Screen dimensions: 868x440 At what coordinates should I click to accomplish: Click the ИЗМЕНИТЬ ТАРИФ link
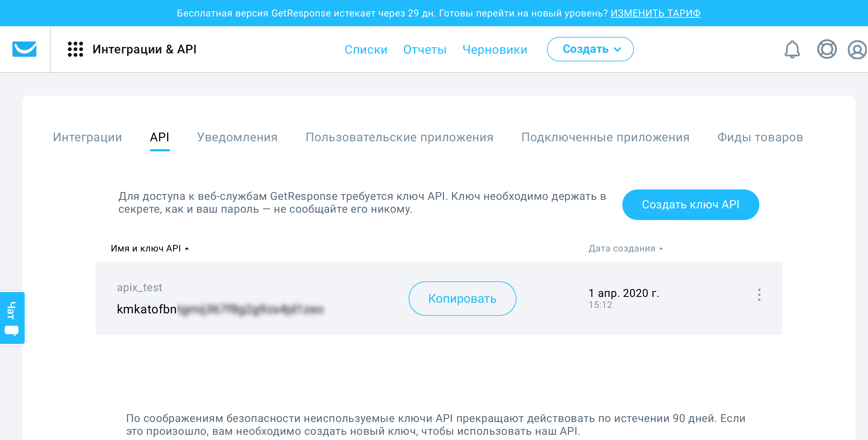click(x=655, y=13)
